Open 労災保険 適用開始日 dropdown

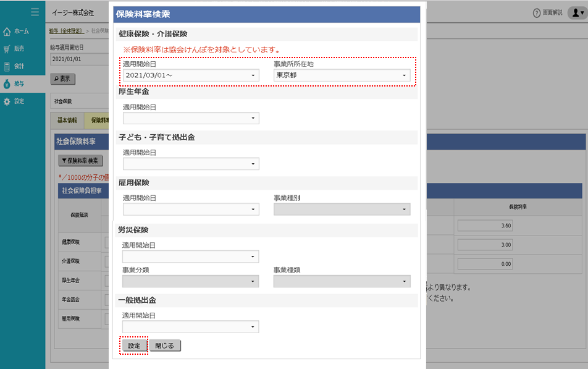(191, 257)
